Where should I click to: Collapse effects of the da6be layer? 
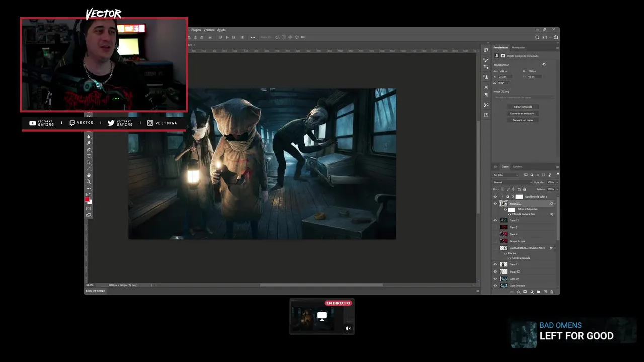pyautogui.click(x=555, y=248)
